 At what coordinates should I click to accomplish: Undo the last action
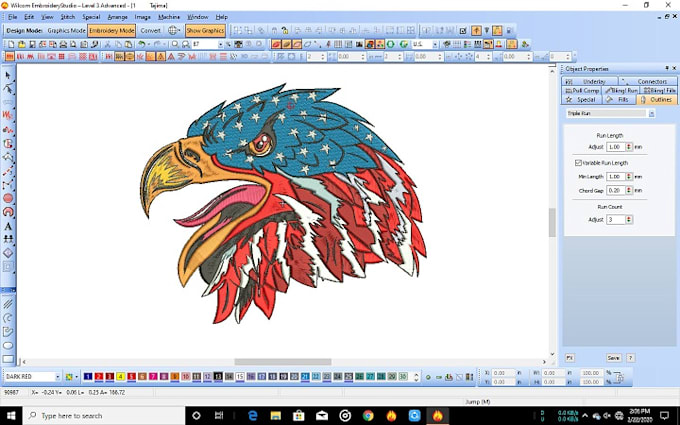pyautogui.click(x=141, y=44)
